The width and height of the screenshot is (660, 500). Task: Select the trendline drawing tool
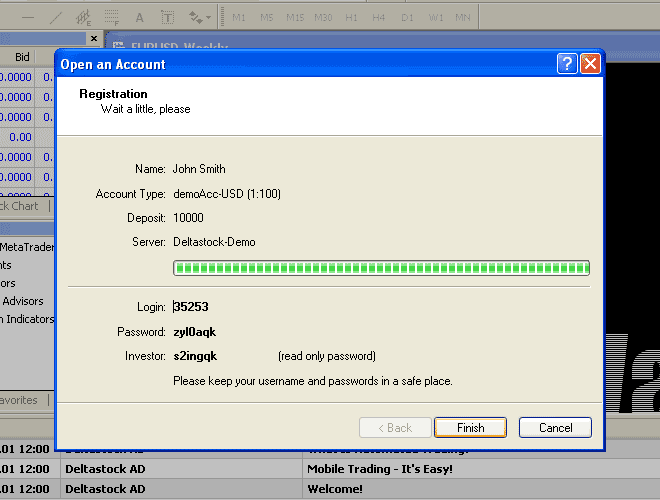(56, 18)
